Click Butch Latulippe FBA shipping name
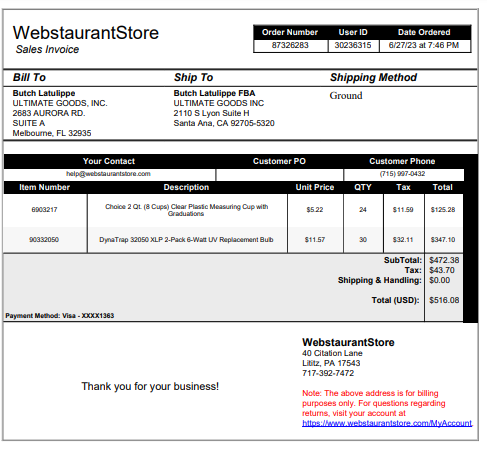487x453 pixels. 214,93
